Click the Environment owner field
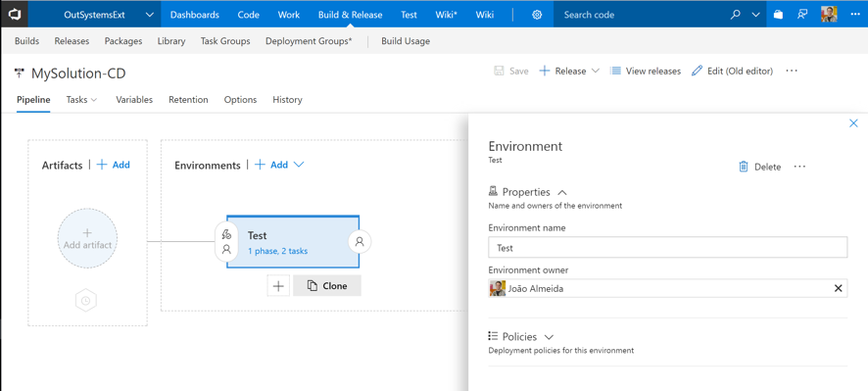The image size is (868, 391). 667,288
